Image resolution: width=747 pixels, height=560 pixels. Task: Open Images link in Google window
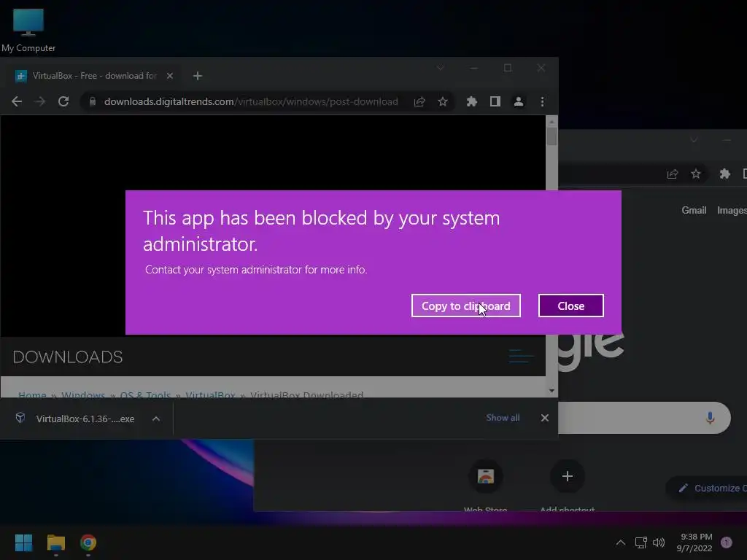coord(732,211)
